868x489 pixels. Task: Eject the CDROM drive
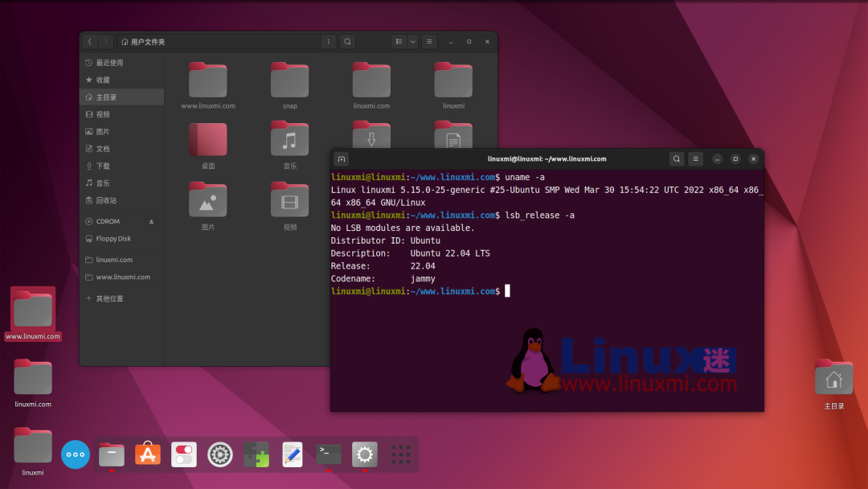(x=151, y=220)
